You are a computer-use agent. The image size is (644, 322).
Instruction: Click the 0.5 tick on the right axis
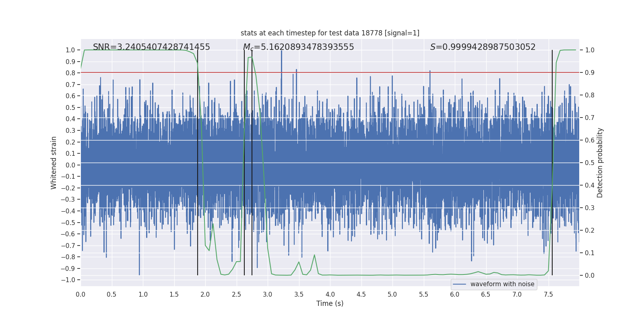pyautogui.click(x=590, y=163)
